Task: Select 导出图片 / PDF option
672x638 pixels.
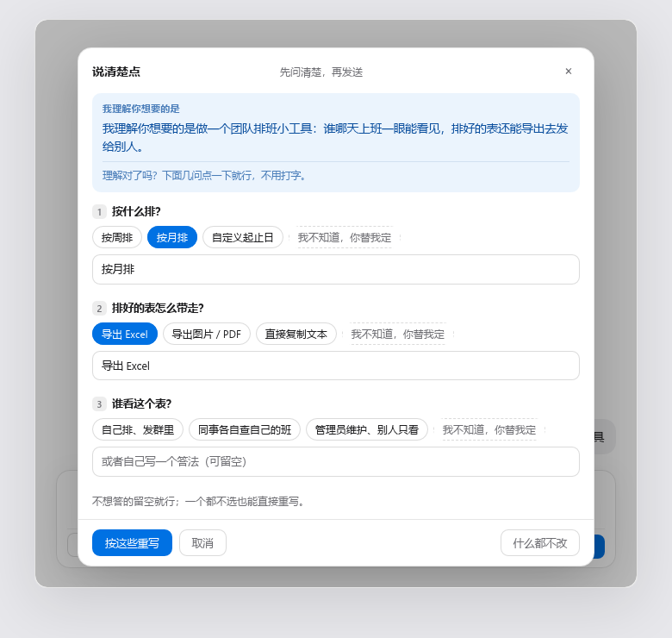Action: pyautogui.click(x=207, y=334)
